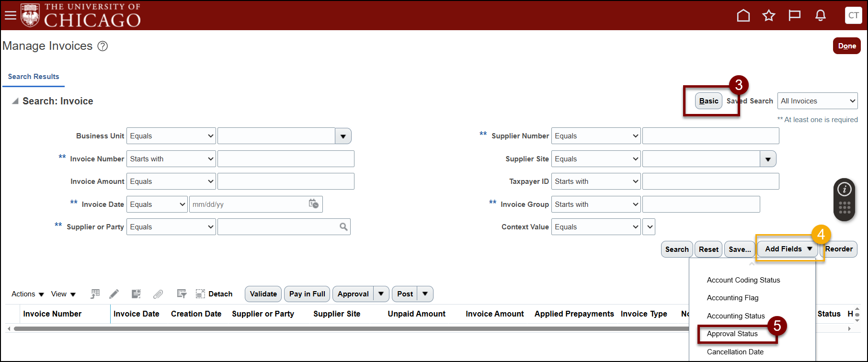Open the Invoice Date calendar picker
868x362 pixels.
pos(314,204)
